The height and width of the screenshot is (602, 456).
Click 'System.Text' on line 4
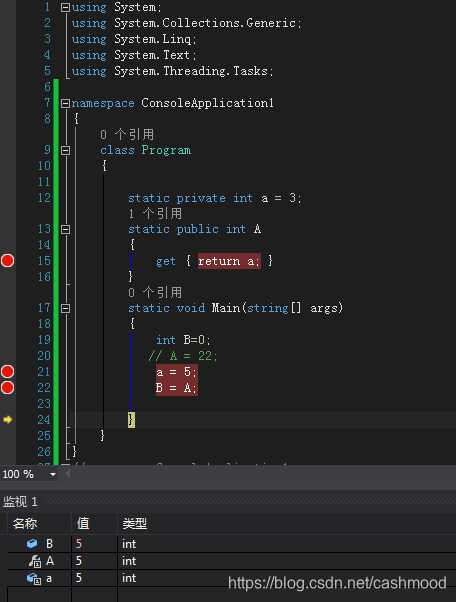pyautogui.click(x=152, y=55)
